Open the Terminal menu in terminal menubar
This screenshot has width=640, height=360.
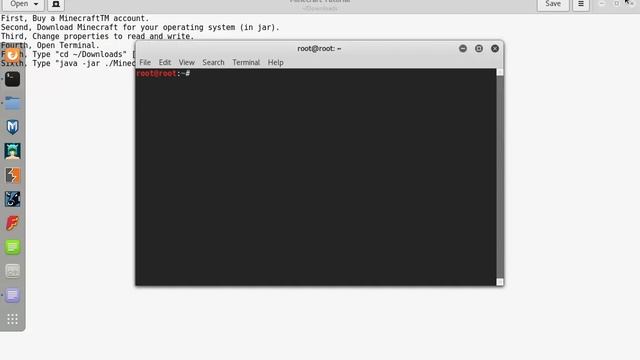tap(246, 62)
